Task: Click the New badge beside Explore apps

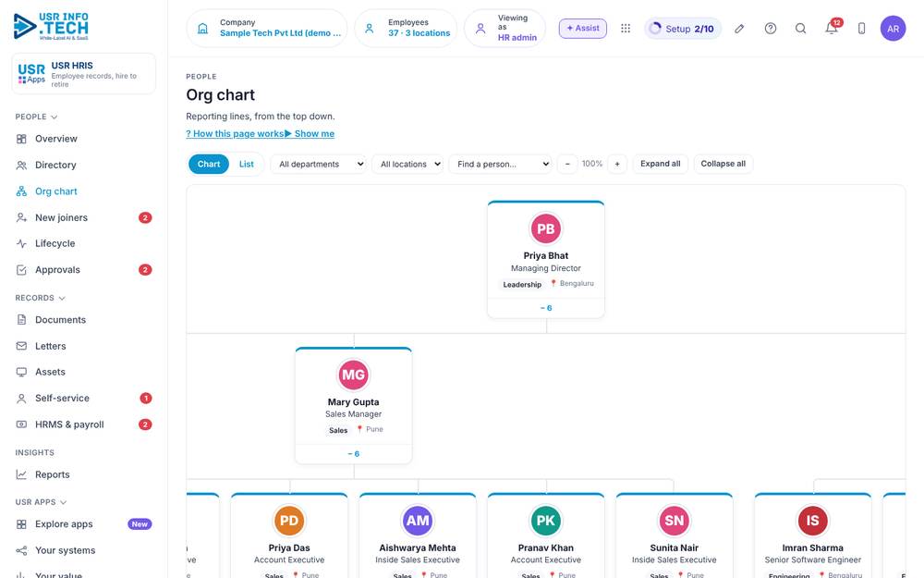Action: [140, 524]
